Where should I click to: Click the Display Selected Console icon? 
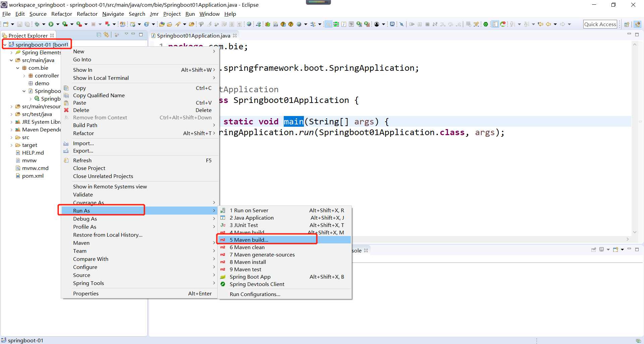point(602,249)
